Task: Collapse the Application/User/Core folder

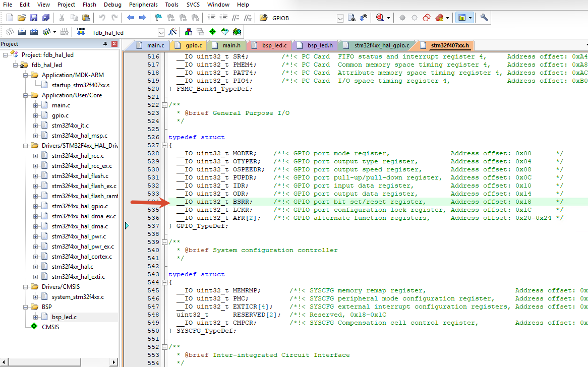Action: pyautogui.click(x=26, y=95)
